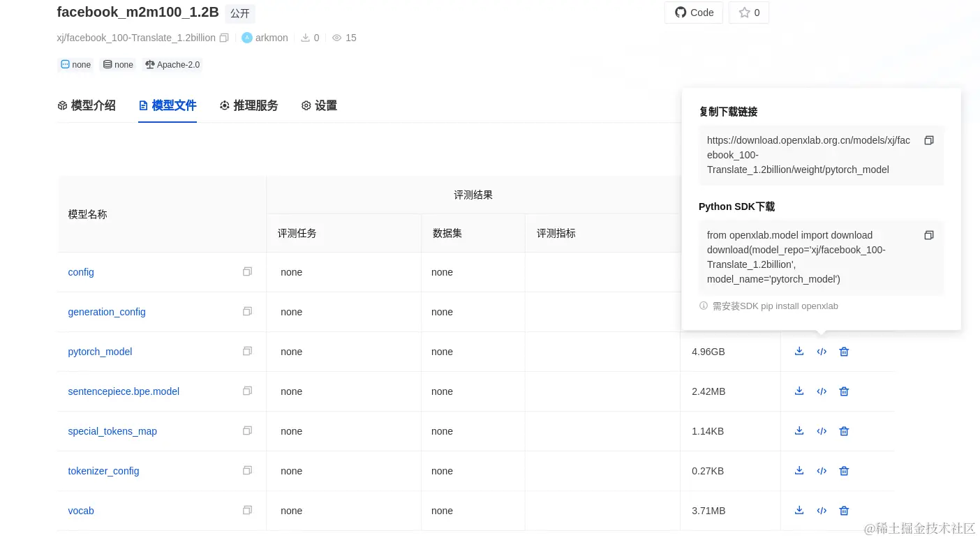The height and width of the screenshot is (540, 980).
Task: Open the generation_config file link
Action: [x=107, y=312]
